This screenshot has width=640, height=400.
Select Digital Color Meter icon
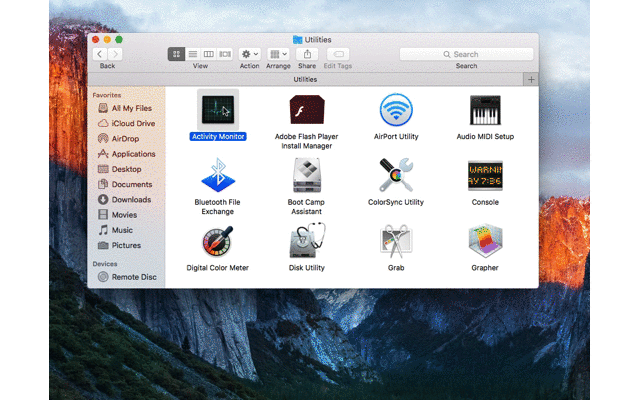click(217, 241)
